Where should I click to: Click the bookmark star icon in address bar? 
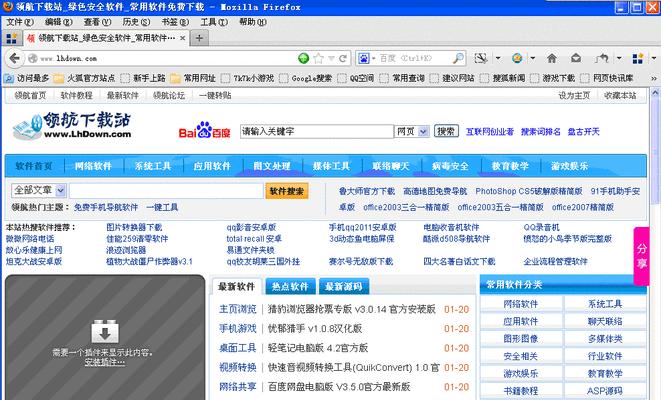click(318, 59)
